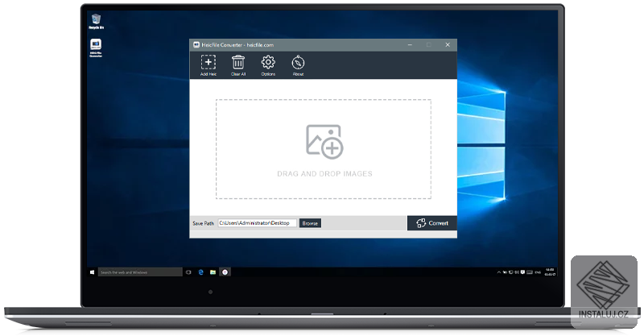This screenshot has height=336, width=644.
Task: Click the add-image icon in drop zone
Action: tap(324, 142)
